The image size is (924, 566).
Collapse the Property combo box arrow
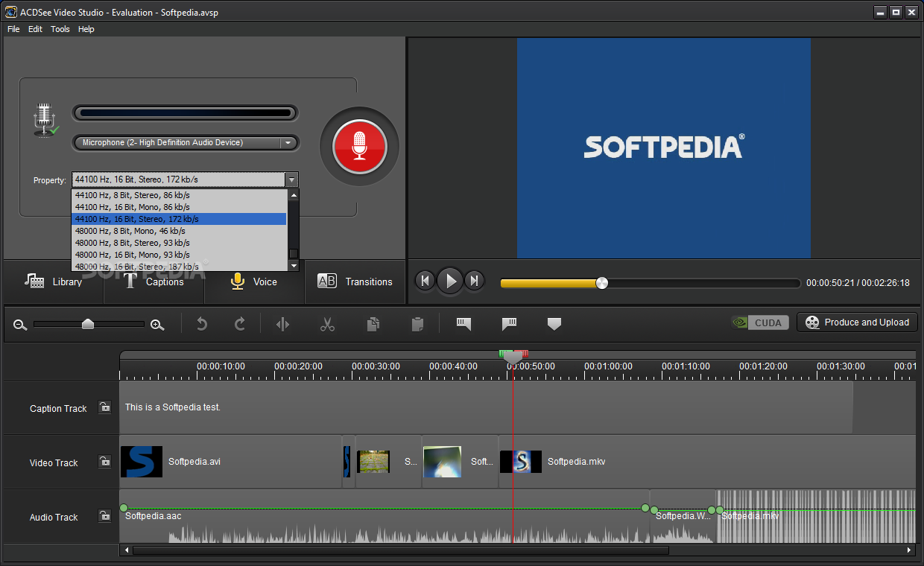coord(292,179)
